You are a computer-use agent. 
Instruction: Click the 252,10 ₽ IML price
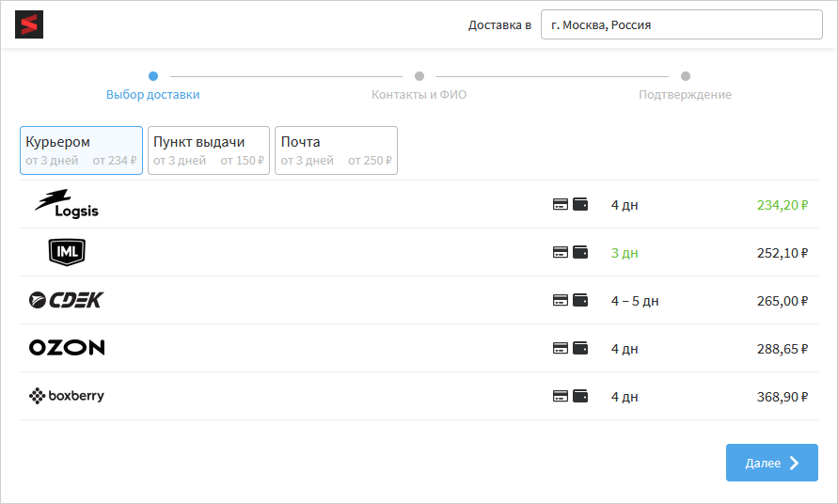click(x=783, y=253)
